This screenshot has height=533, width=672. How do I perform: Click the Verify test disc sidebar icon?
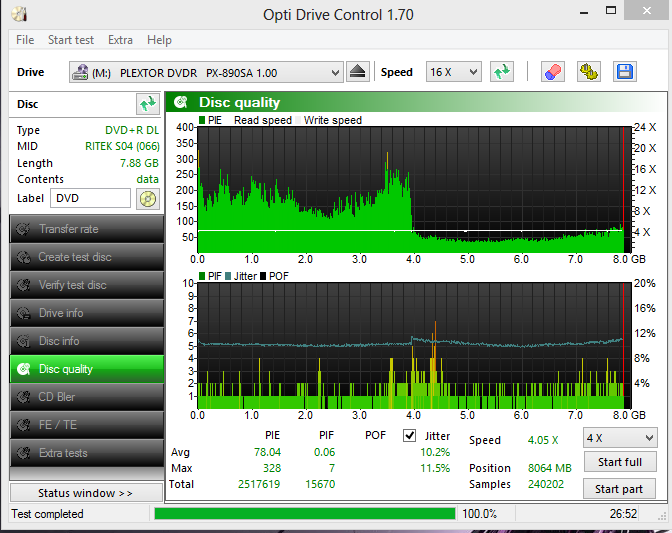(23, 285)
